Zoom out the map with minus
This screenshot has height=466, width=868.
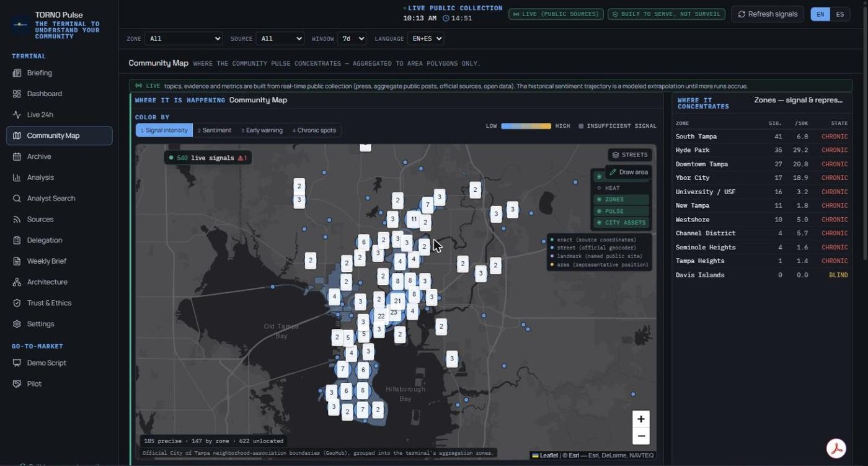click(641, 436)
